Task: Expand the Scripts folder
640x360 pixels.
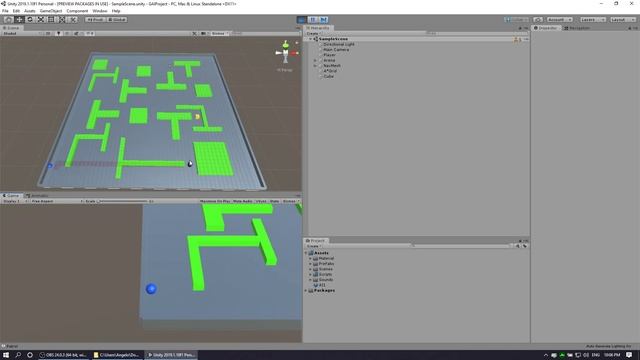Action: [311, 274]
